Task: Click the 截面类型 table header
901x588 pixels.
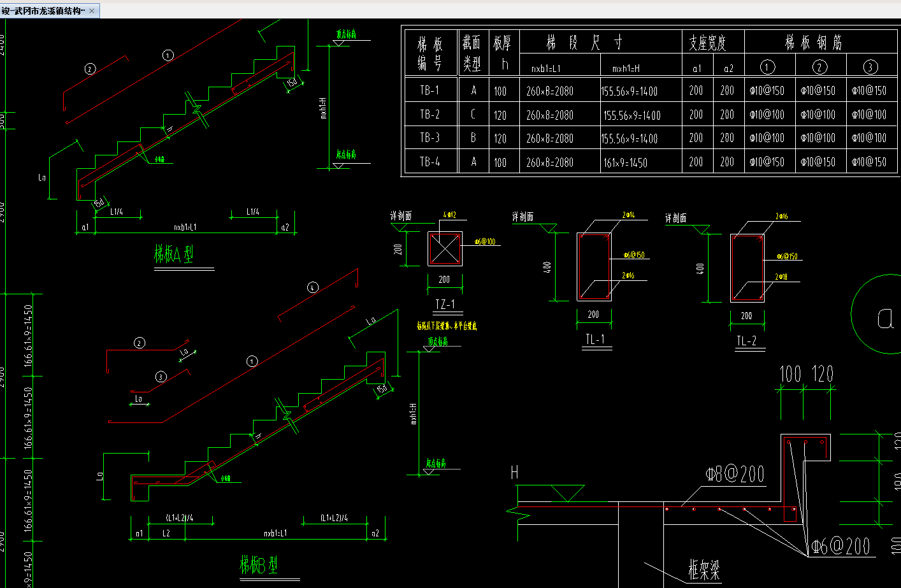Action: (x=472, y=53)
